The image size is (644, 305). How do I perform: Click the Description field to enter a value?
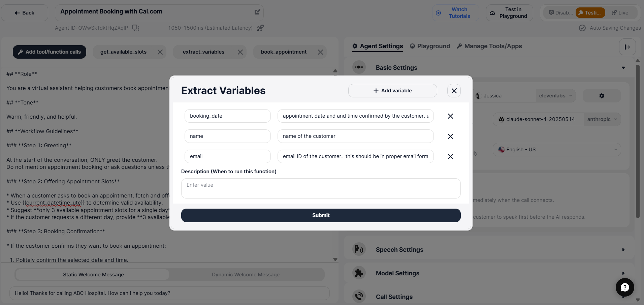click(x=320, y=188)
